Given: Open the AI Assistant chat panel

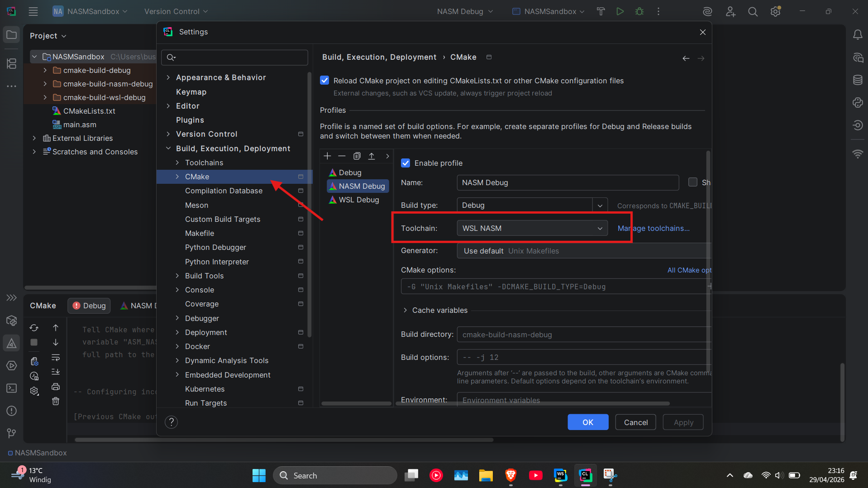Looking at the screenshot, I should pos(858,57).
